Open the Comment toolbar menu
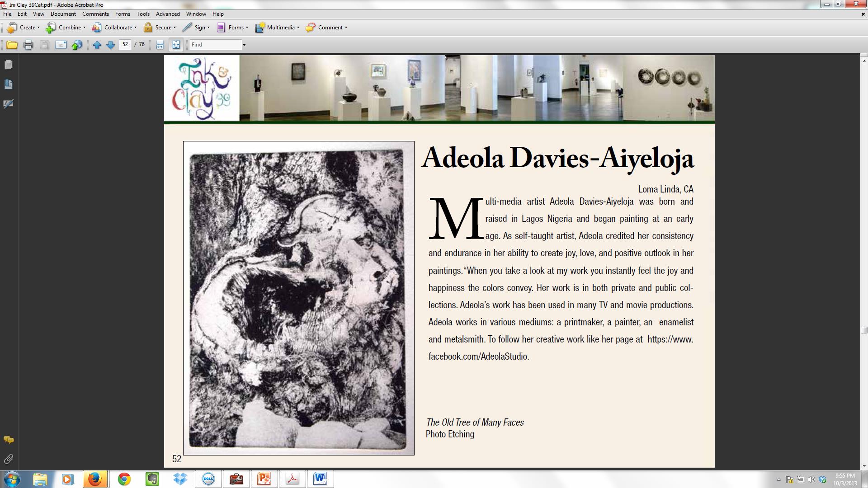This screenshot has height=488, width=868. pyautogui.click(x=326, y=28)
